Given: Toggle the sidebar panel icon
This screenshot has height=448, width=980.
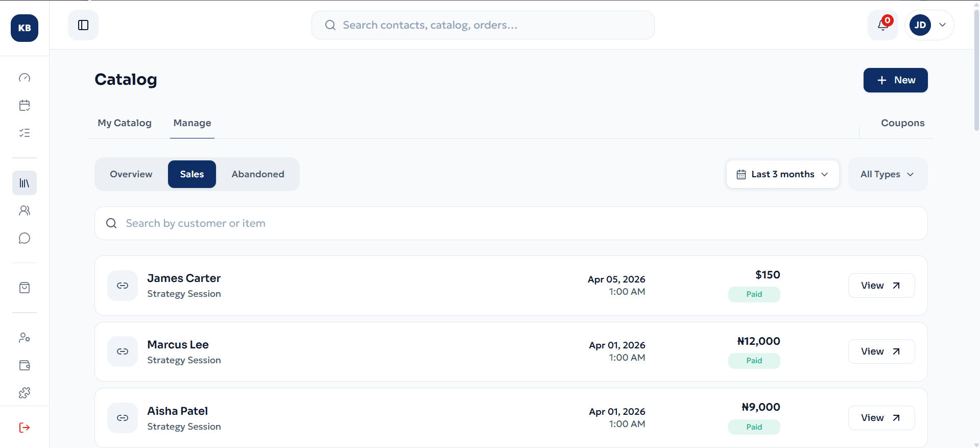Looking at the screenshot, I should (83, 25).
